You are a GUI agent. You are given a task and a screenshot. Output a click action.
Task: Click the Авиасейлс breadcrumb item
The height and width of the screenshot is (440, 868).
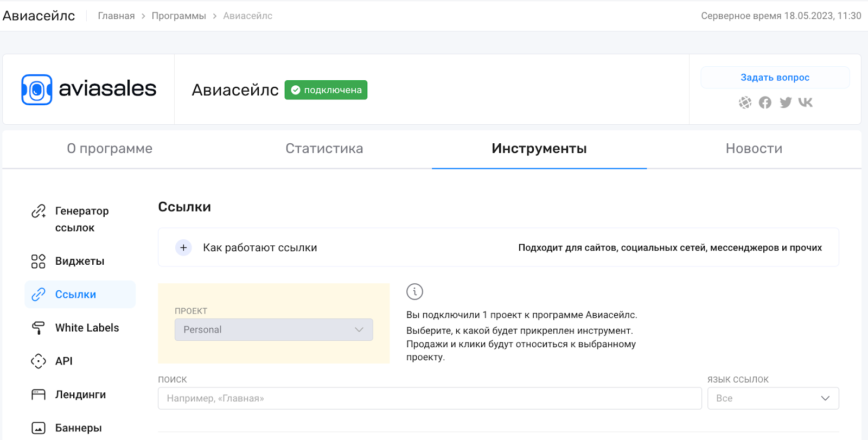point(247,16)
